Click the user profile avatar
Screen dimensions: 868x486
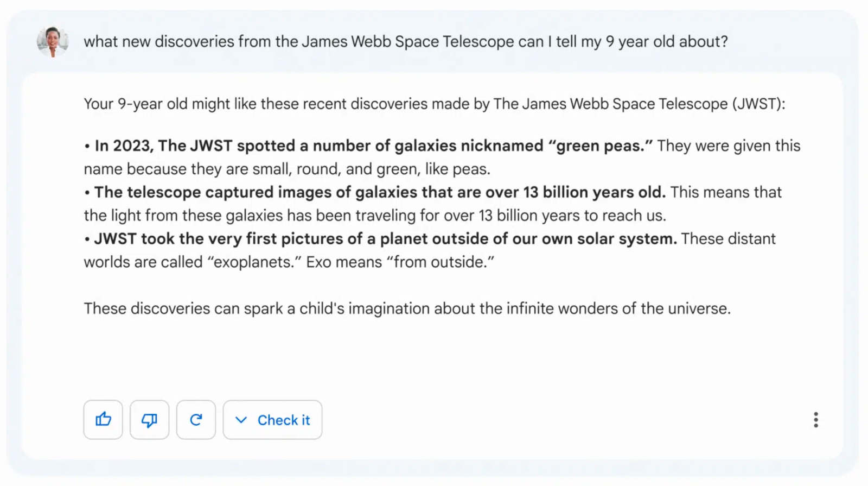coord(52,41)
